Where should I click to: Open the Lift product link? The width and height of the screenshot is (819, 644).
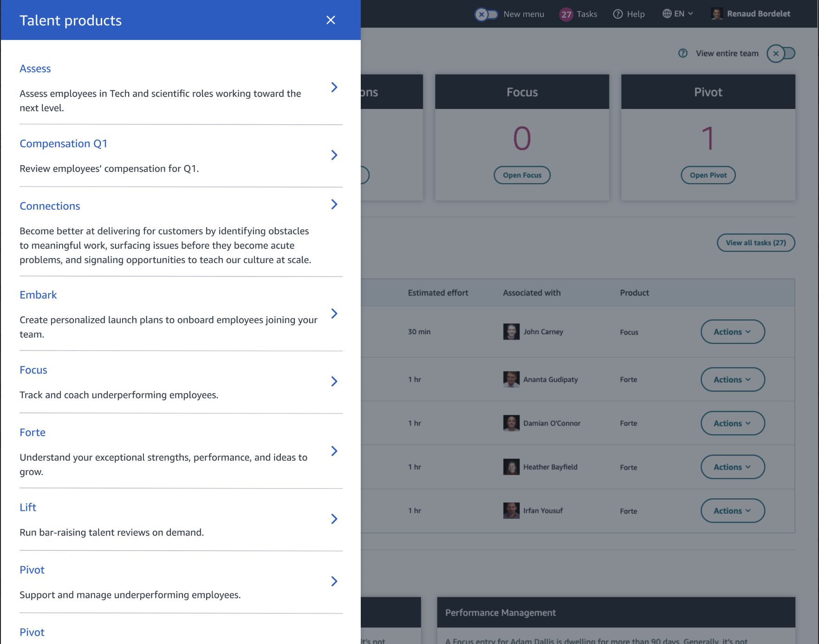(28, 508)
